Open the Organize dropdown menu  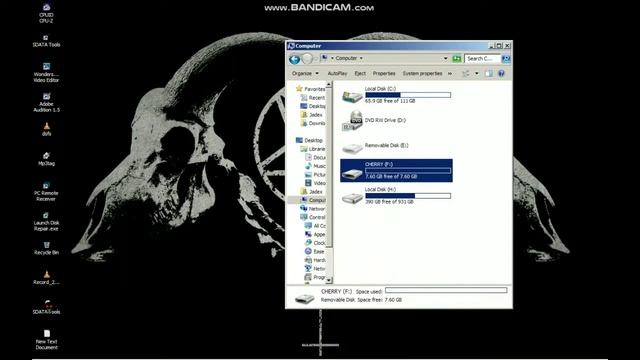(305, 73)
